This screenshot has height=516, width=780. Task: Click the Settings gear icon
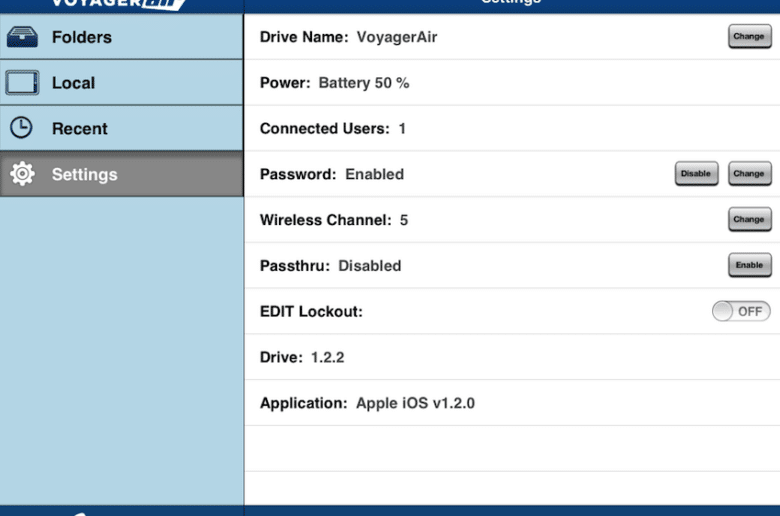pos(22,174)
